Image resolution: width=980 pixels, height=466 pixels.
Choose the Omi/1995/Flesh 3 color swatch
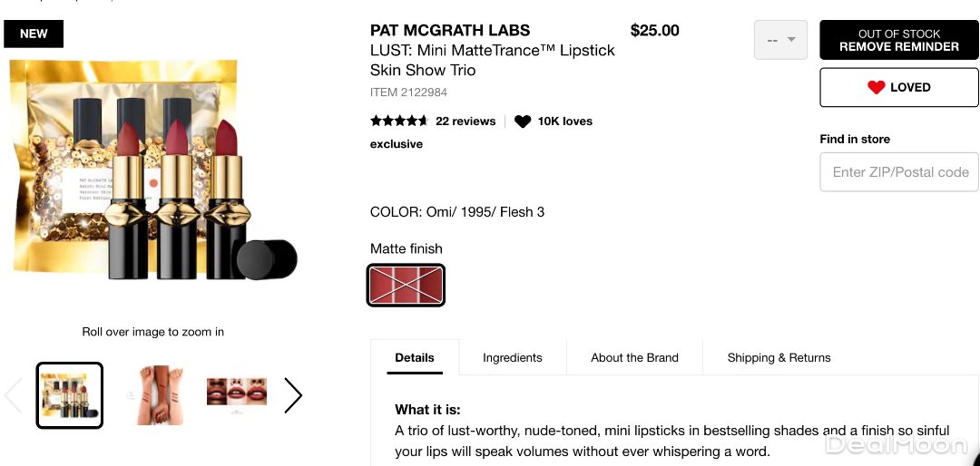tap(406, 286)
